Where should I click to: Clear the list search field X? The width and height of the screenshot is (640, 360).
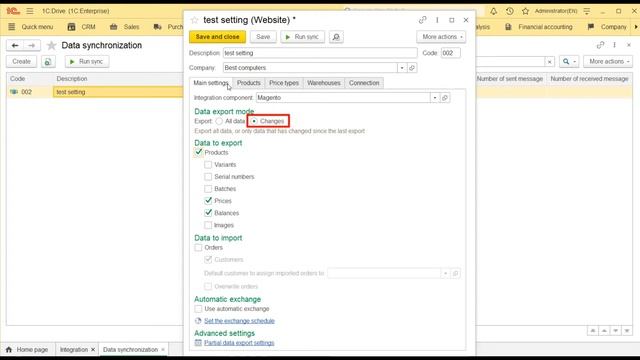point(550,62)
